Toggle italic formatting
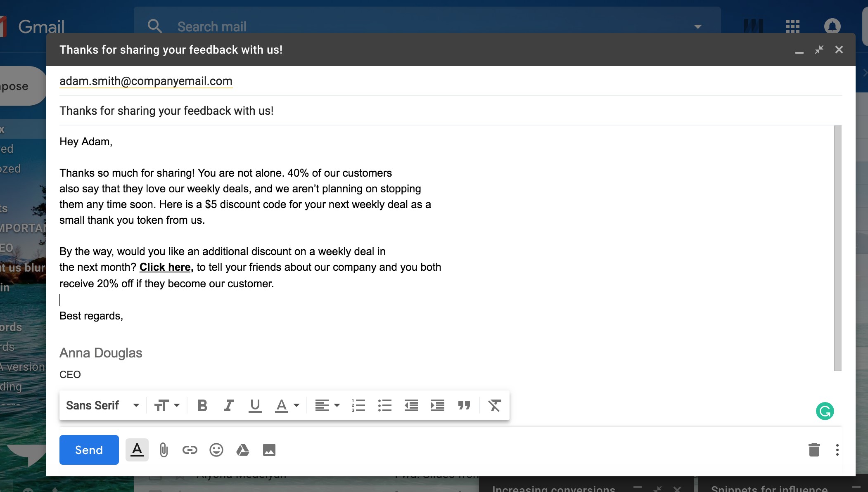 coord(228,405)
